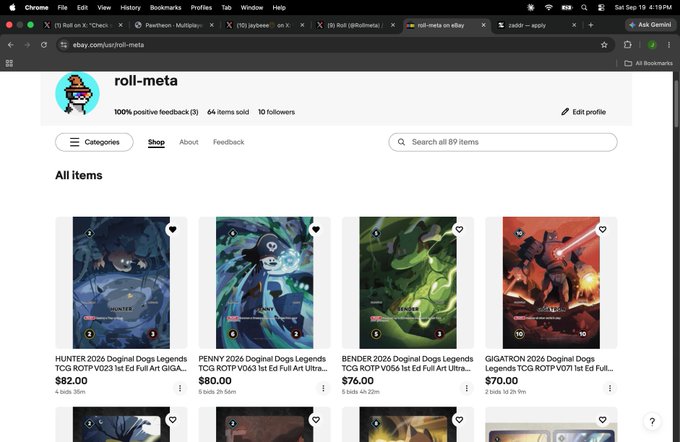Switch to the About tab
Screen dimensions: 680x442
pyautogui.click(x=189, y=142)
